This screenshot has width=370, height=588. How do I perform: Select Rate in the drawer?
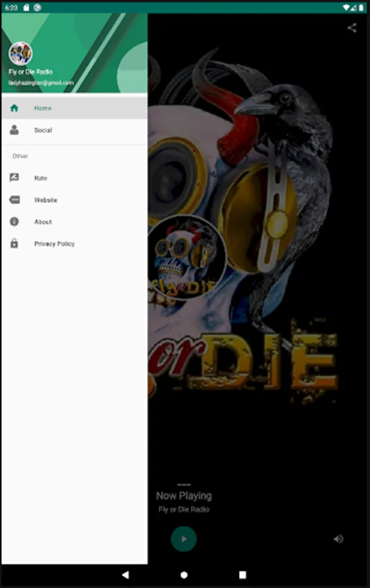[x=75, y=178]
